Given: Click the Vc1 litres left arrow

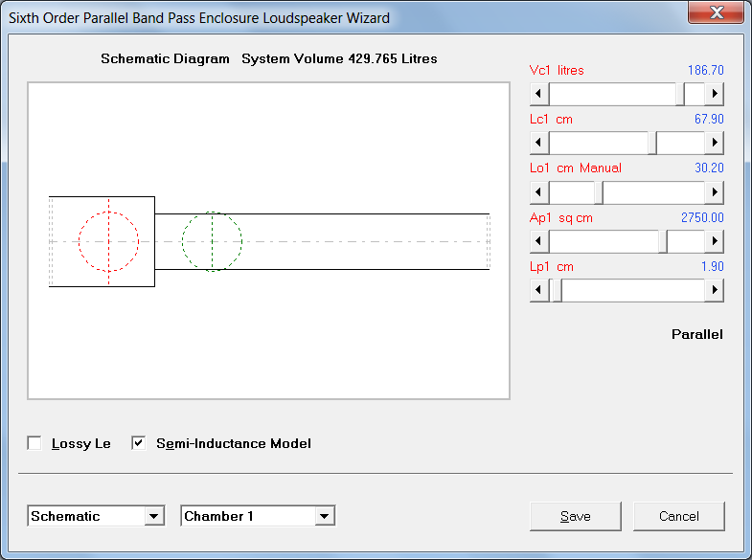Looking at the screenshot, I should coord(539,94).
